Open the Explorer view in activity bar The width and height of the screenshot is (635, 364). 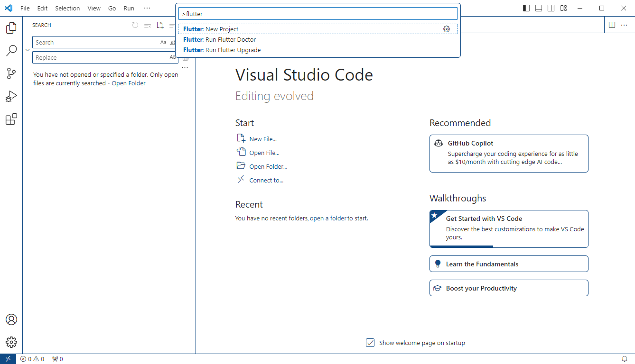point(11,28)
